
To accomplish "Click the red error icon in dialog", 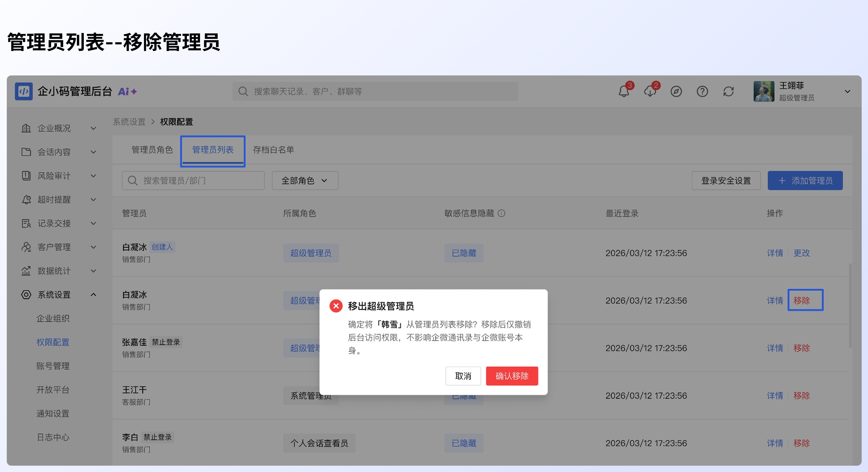I will coord(336,306).
